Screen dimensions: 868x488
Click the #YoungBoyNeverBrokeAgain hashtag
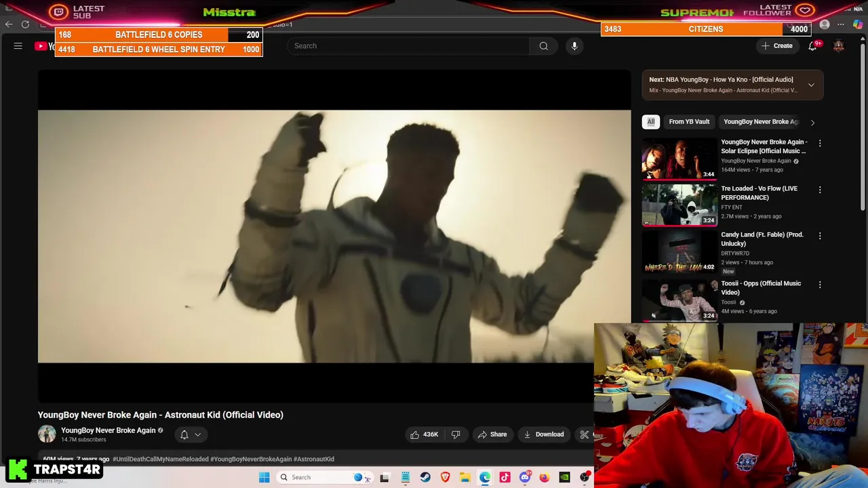pos(251,459)
